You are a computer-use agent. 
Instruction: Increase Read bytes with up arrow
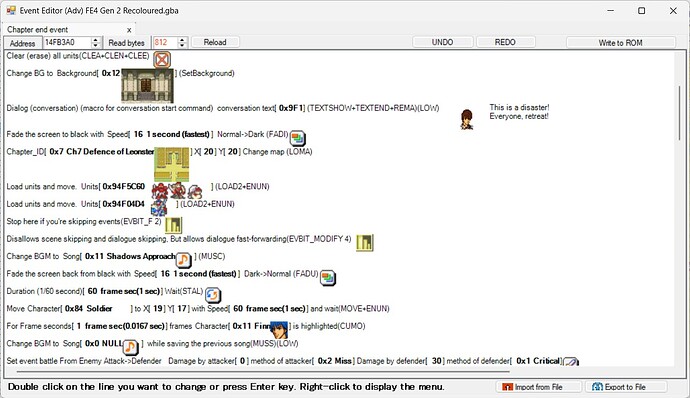[182, 40]
